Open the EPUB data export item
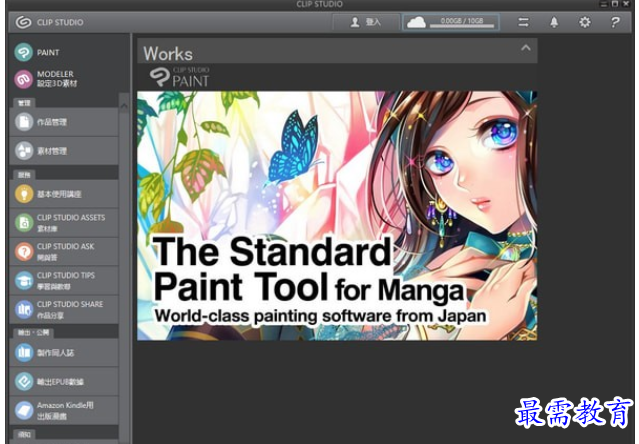 point(64,381)
